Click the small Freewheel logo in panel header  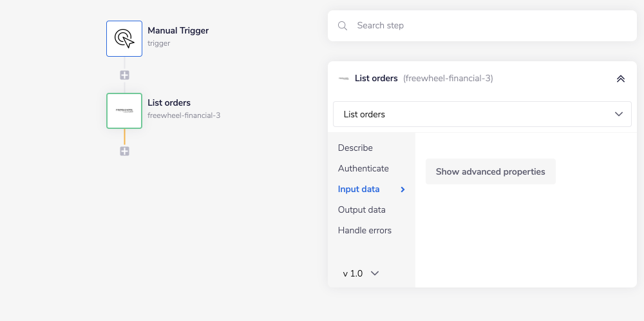coord(343,79)
